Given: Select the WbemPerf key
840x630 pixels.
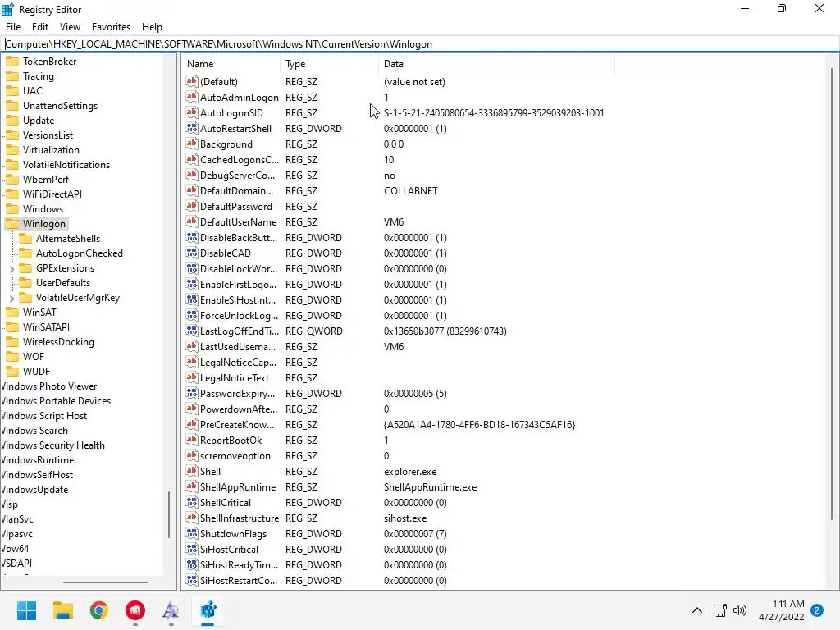Looking at the screenshot, I should [46, 180].
